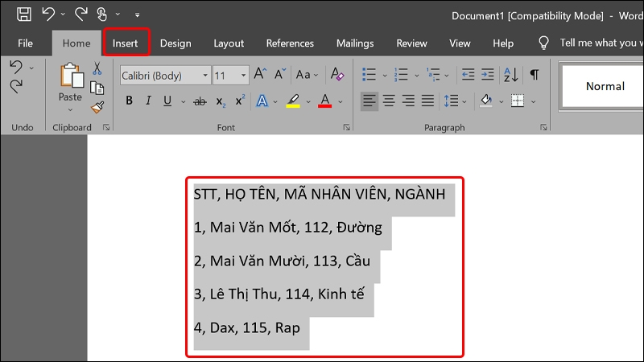Open the Paragraph dialog launcher

543,128
